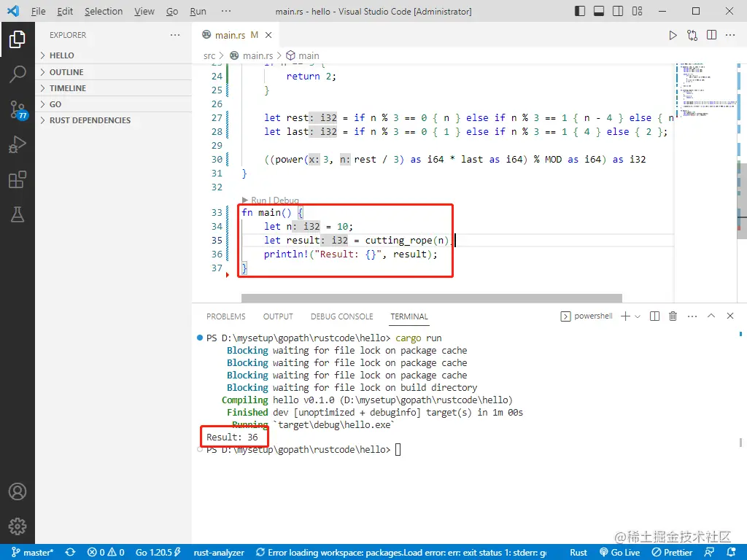Screen dimensions: 747x560
Task: Click Go 1.20.5 version in status bar
Action: click(158, 553)
